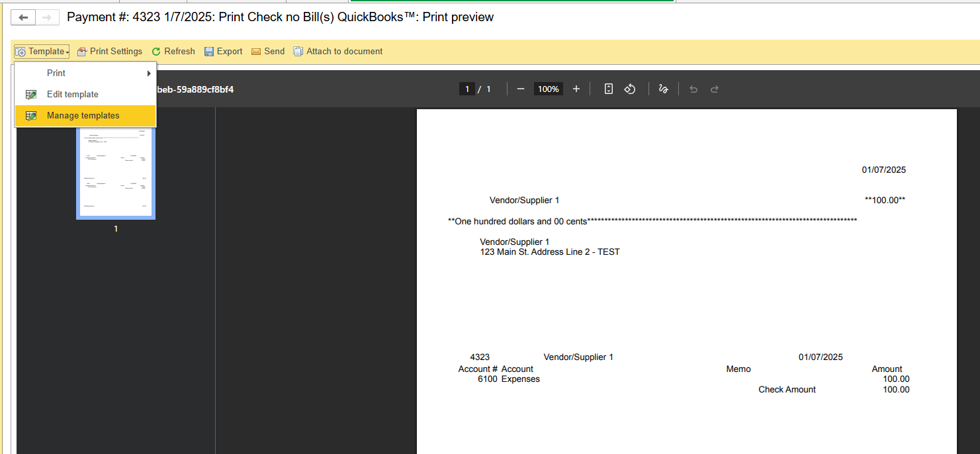Click the forward arrow navigation button
This screenshot has height=454, width=980.
point(47,18)
